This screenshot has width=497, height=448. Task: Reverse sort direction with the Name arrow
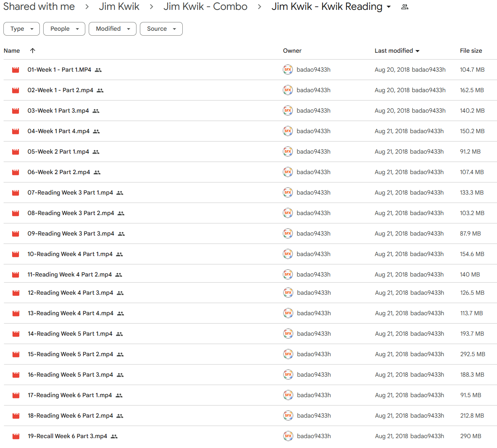click(x=33, y=50)
